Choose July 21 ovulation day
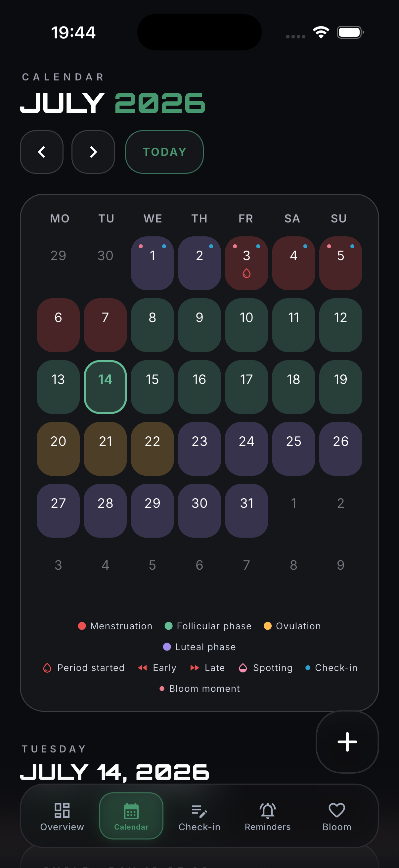 click(106, 449)
